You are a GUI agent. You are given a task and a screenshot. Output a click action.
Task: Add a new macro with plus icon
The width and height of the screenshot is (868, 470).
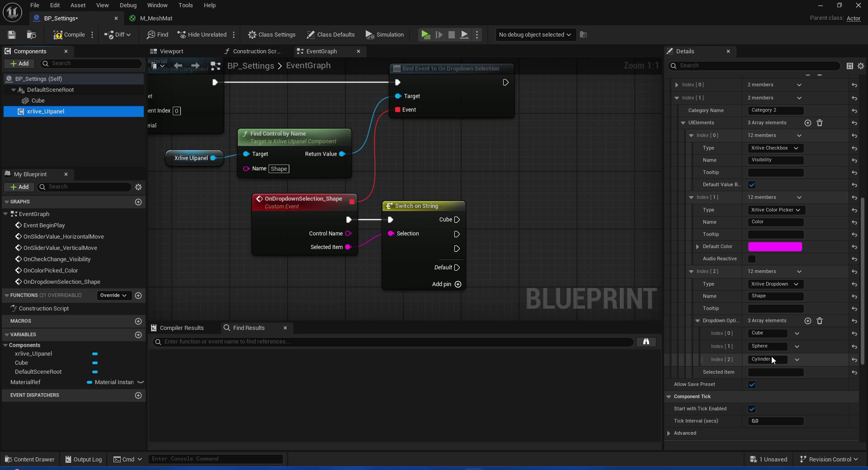coord(138,321)
